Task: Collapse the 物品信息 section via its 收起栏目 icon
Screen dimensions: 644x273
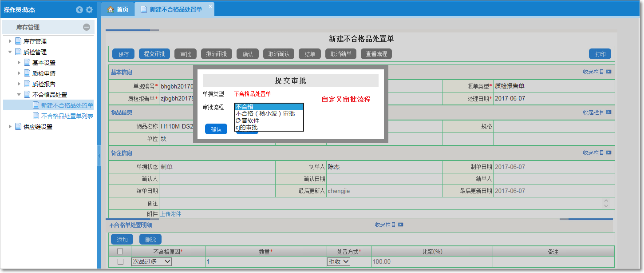Action: [x=609, y=112]
